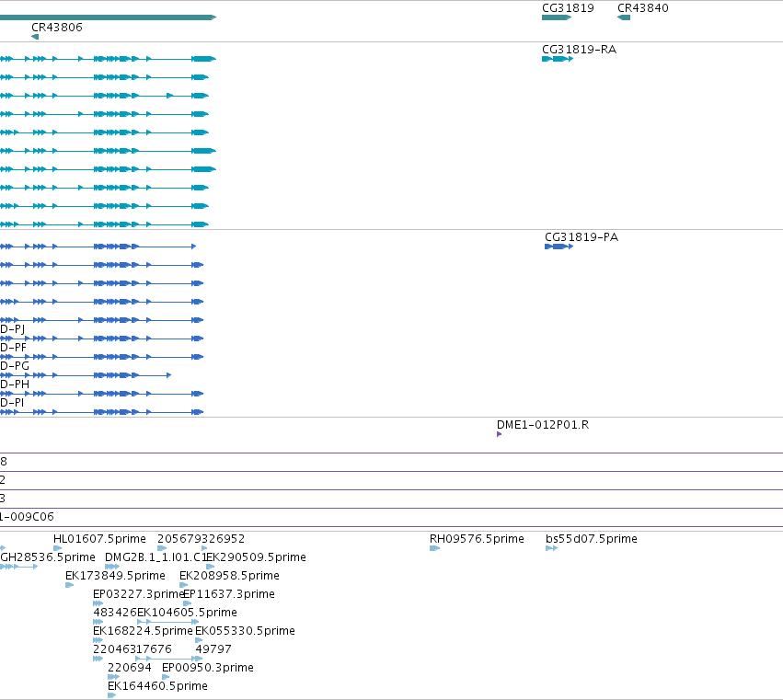Open the HL01607.5prime EST
Screen dimensions: 783x700
tap(57, 548)
